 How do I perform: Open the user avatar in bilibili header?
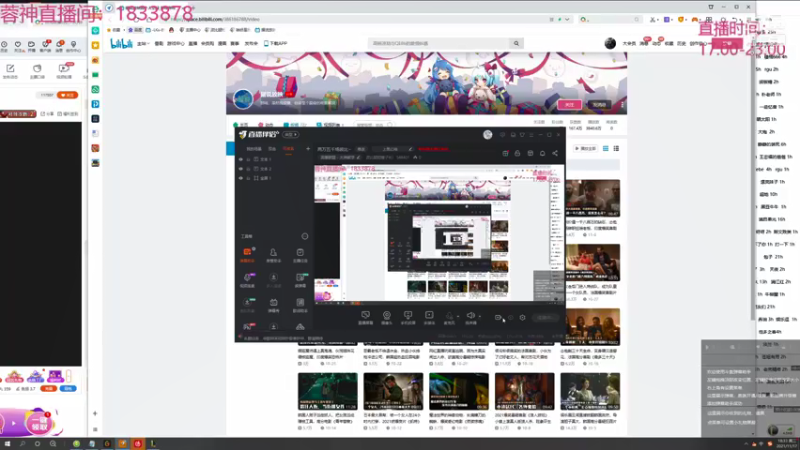(x=610, y=43)
